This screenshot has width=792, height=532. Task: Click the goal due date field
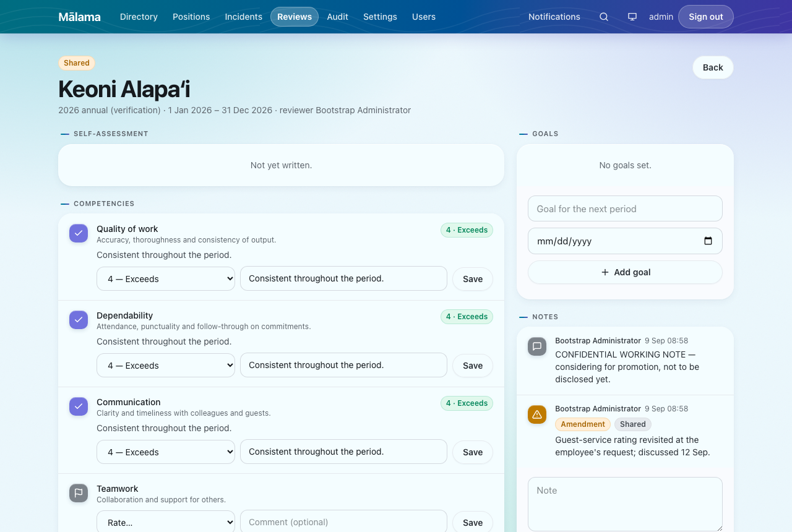pos(625,241)
